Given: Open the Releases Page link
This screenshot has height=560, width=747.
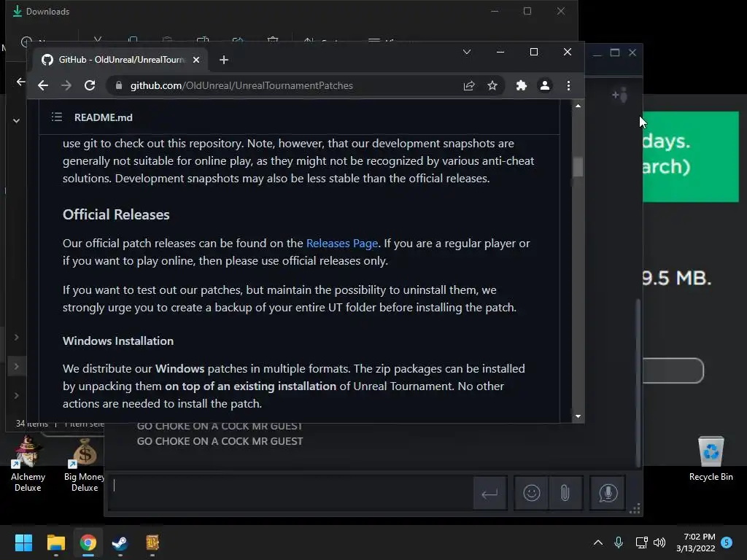Looking at the screenshot, I should tap(342, 244).
